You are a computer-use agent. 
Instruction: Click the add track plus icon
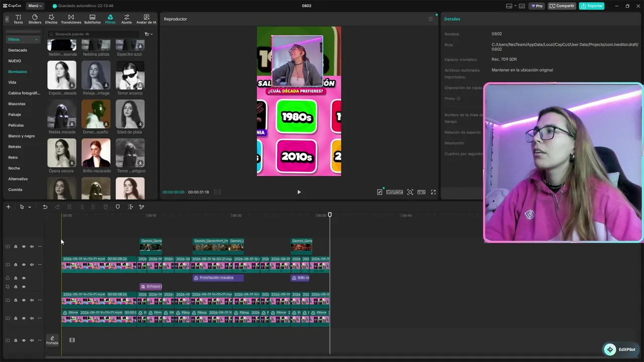pos(8,207)
